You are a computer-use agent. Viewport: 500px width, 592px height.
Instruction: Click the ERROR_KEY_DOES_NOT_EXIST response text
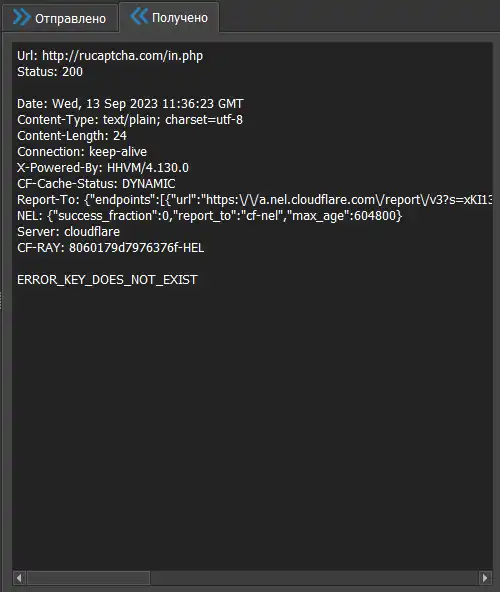[x=107, y=280]
